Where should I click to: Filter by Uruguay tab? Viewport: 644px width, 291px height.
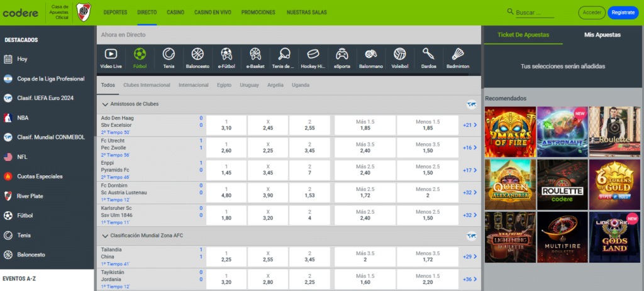coord(249,85)
